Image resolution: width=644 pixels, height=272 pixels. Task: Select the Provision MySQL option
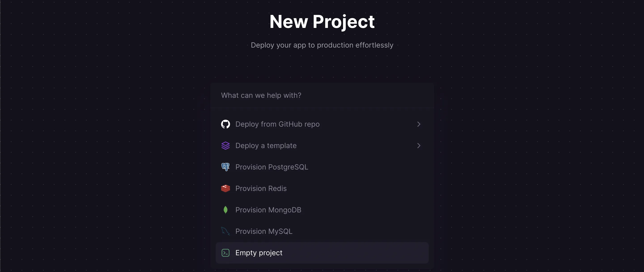(264, 231)
